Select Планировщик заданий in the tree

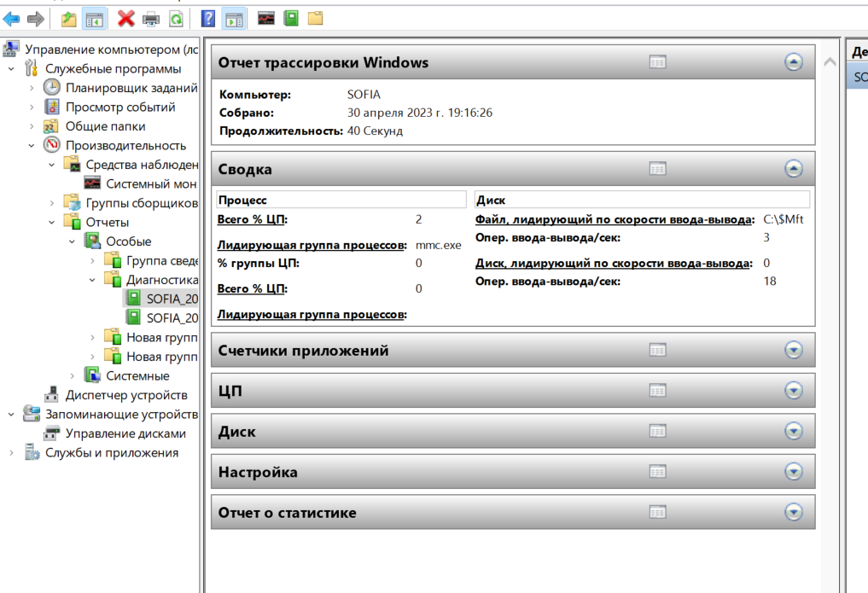point(131,88)
